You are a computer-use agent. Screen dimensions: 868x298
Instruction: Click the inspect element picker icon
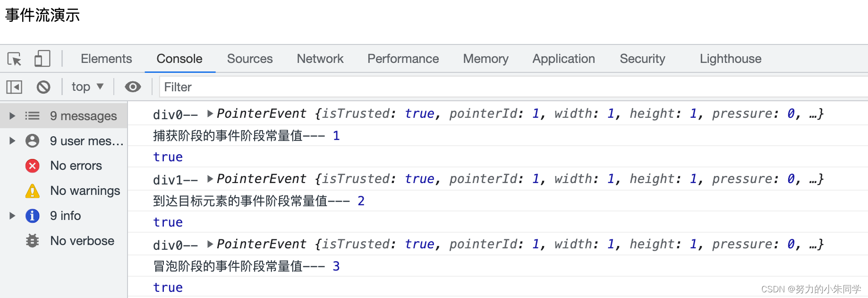pos(15,59)
